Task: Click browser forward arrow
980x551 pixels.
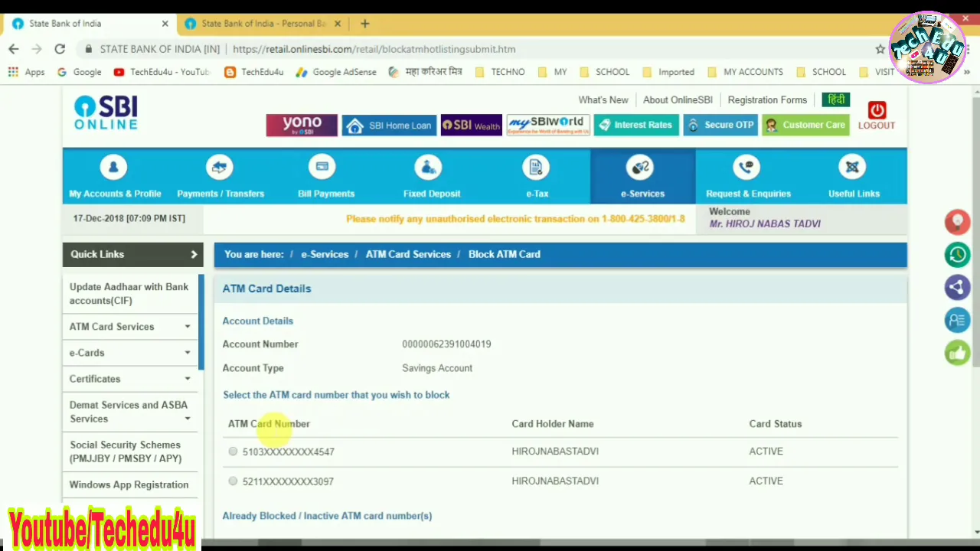Action: 37,49
